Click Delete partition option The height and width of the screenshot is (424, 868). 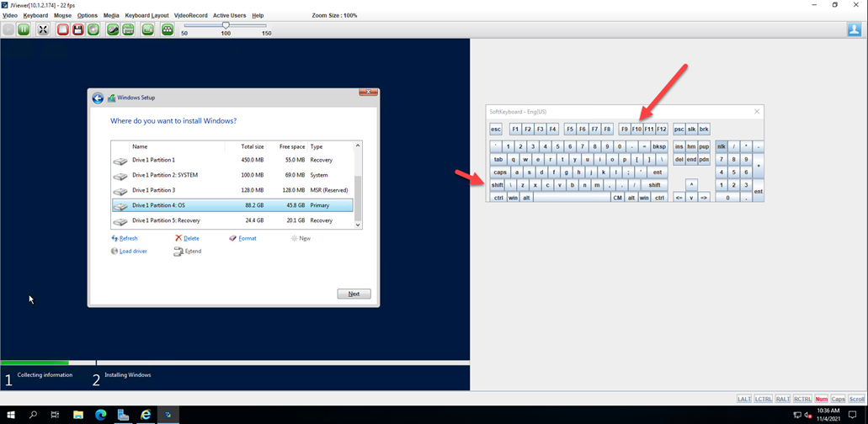(x=187, y=238)
